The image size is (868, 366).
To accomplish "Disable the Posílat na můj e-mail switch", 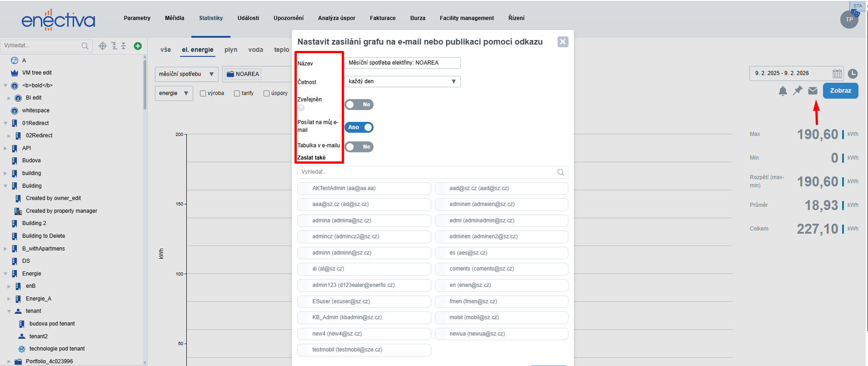I will (x=359, y=127).
